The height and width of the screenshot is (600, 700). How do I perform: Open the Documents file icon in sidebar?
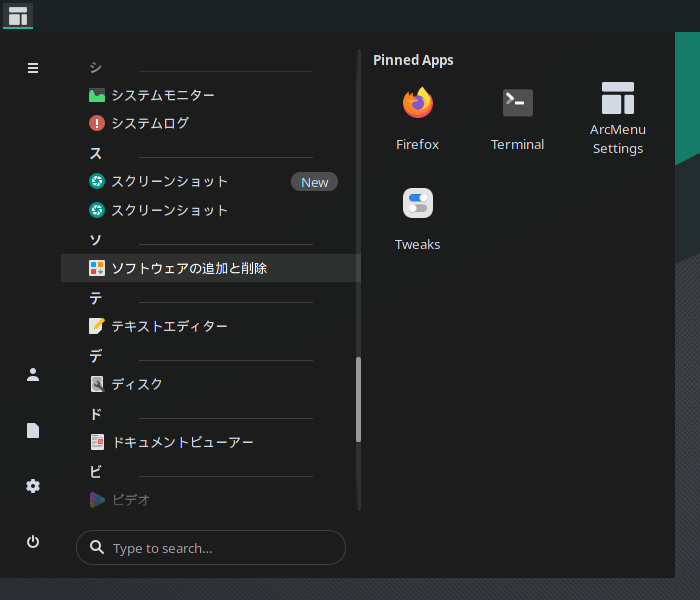pos(33,430)
